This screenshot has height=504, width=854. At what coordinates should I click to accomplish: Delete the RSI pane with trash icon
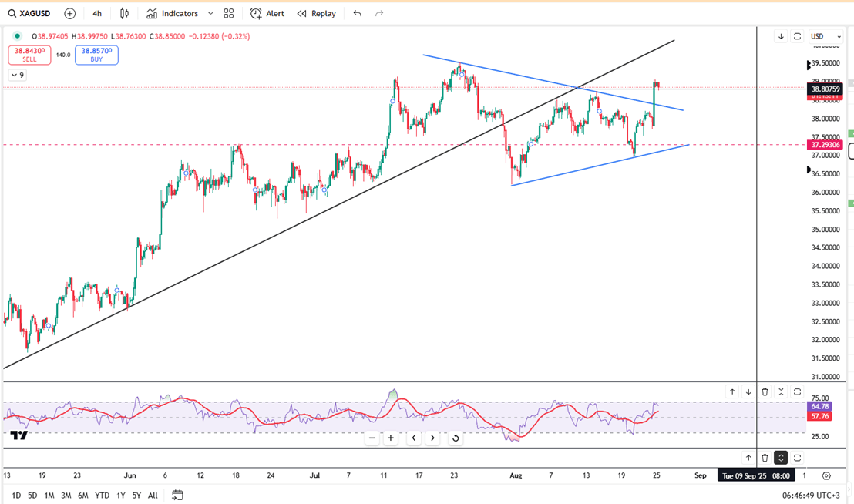[765, 392]
